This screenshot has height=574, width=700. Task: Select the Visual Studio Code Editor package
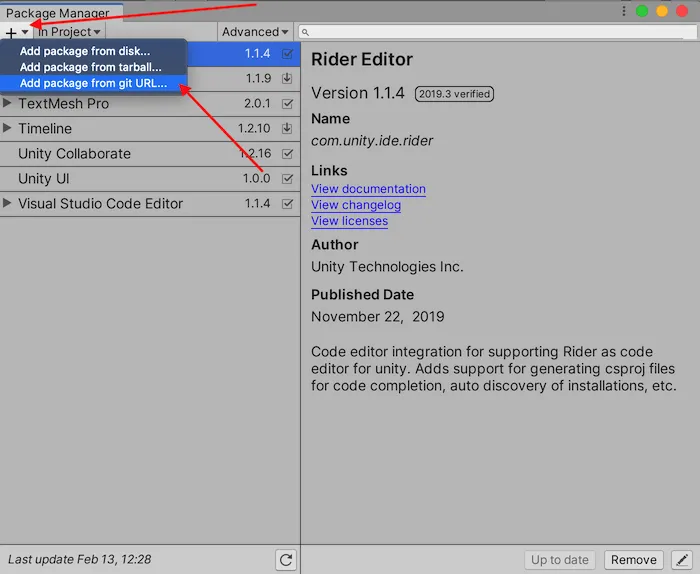coord(150,204)
